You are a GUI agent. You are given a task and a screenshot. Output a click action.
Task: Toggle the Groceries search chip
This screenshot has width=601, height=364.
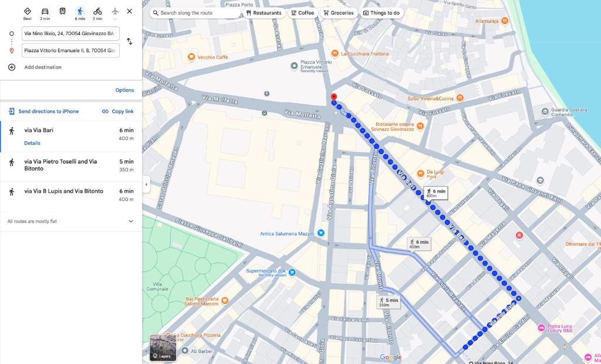(339, 13)
